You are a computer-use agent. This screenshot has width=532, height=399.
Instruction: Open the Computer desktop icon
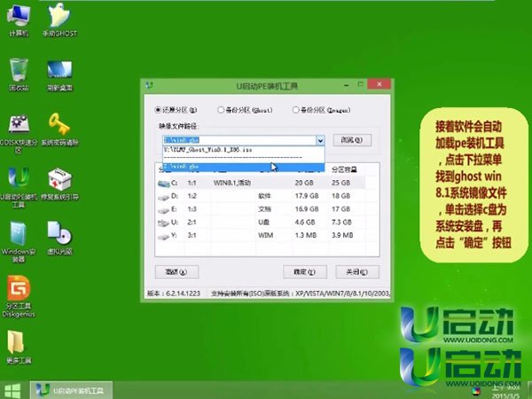19,21
